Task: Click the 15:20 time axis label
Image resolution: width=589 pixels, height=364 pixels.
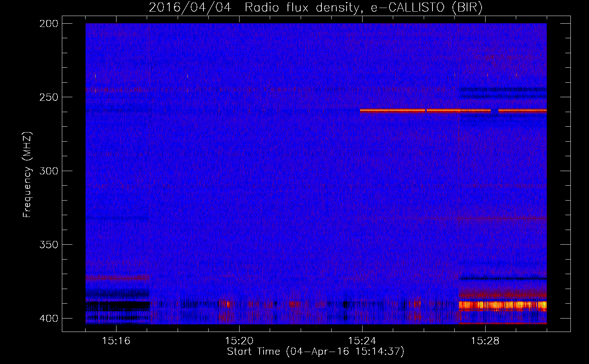Action: (239, 341)
